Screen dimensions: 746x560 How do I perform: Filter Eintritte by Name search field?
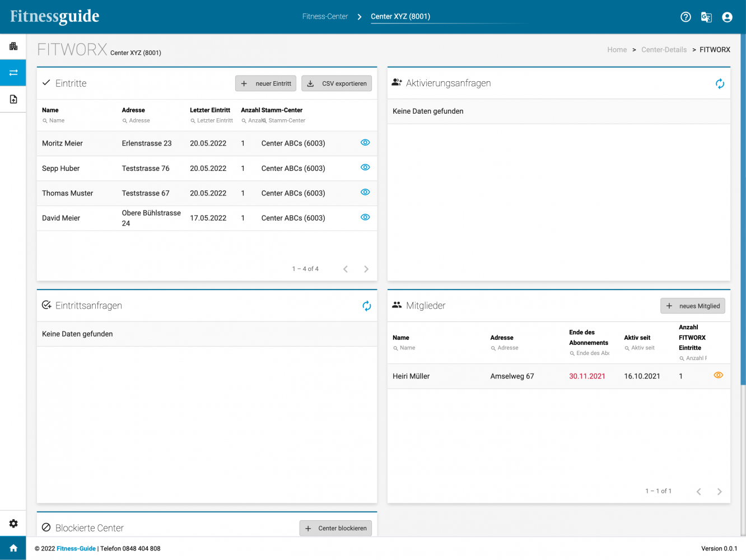coord(57,120)
